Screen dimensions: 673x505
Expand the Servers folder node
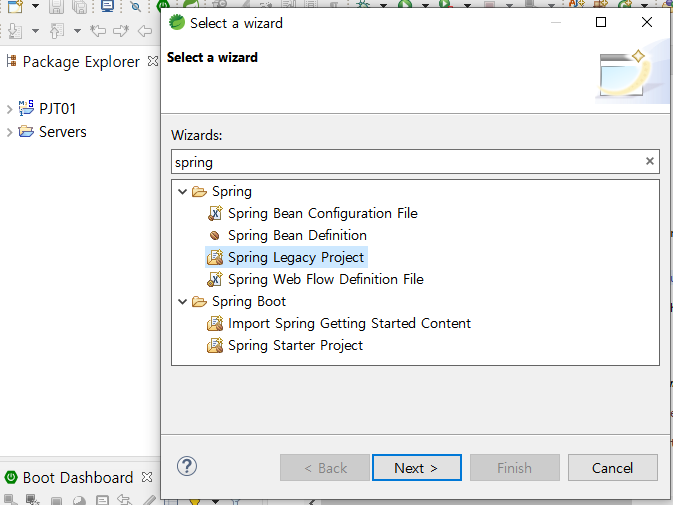pyautogui.click(x=9, y=132)
